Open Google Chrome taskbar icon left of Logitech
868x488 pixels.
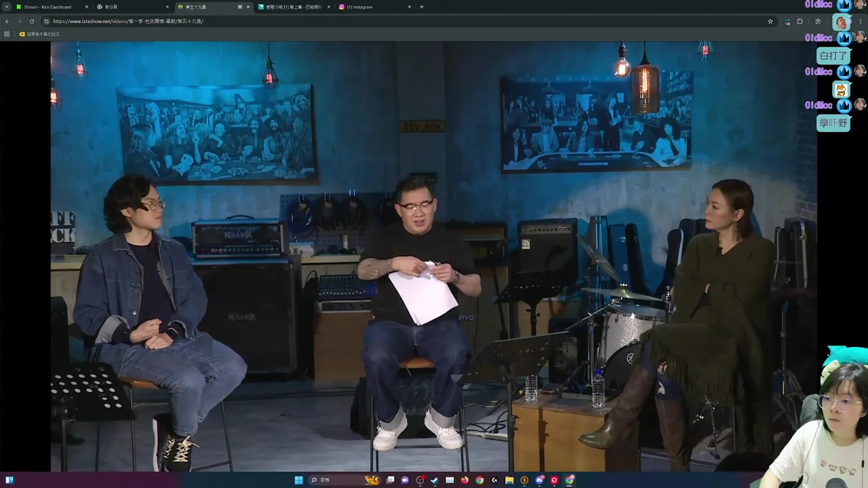point(479,480)
